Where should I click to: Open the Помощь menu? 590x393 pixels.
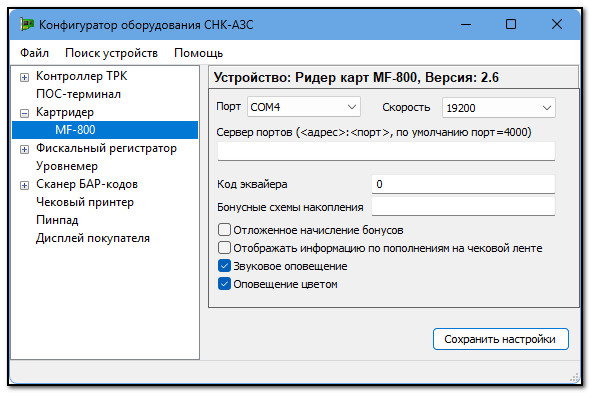click(x=198, y=53)
